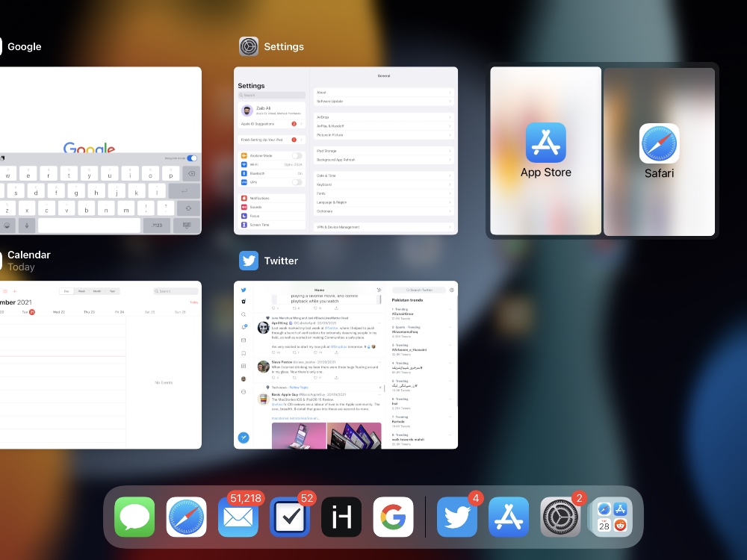Select Tue 21 date in Calendar card
747x560 pixels.
point(28,312)
